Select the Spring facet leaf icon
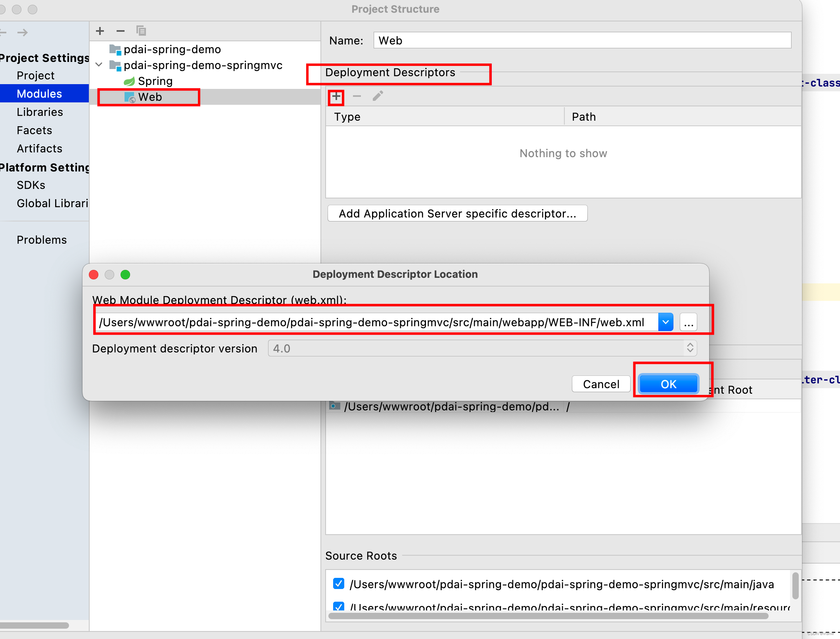 click(129, 81)
